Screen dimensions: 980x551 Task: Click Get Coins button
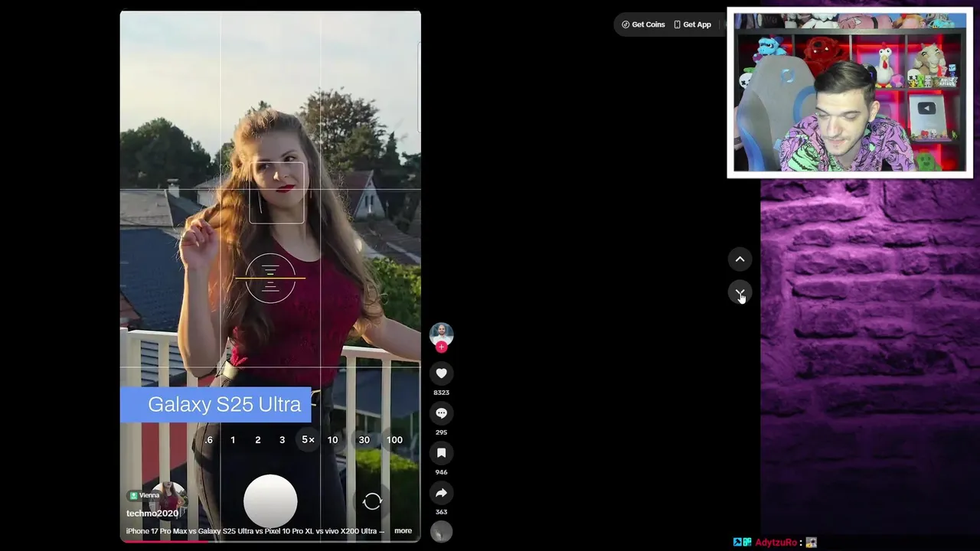[643, 24]
